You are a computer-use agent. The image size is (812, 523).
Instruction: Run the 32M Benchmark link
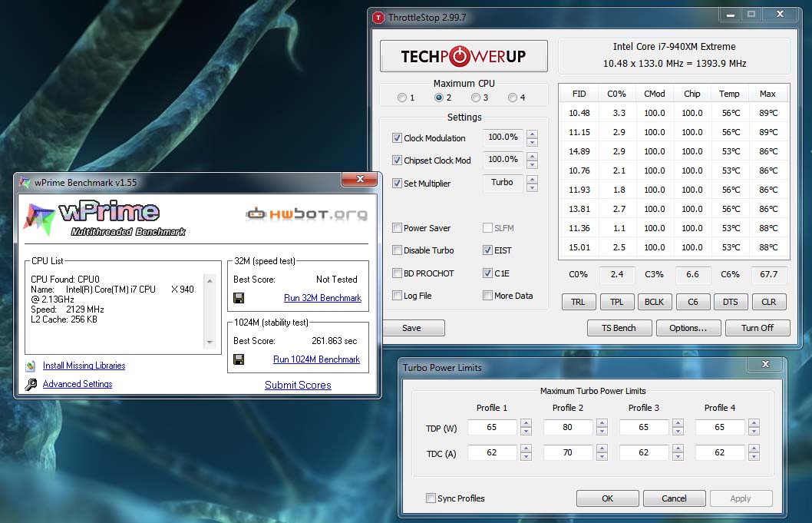(322, 298)
